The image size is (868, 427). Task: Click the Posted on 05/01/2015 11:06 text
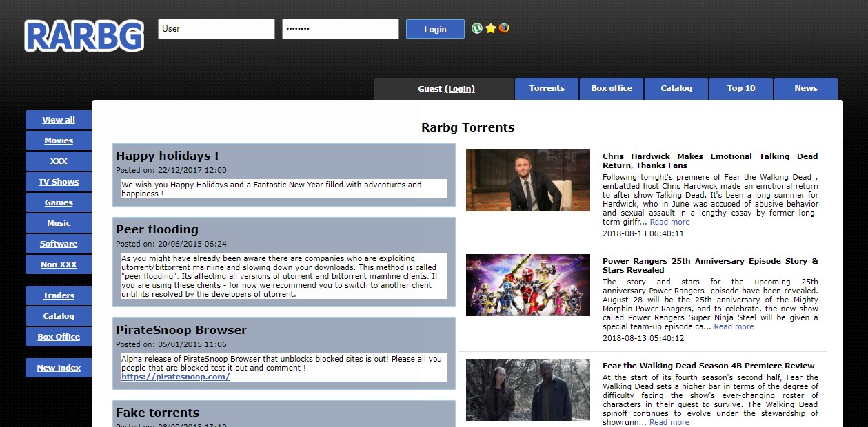tap(171, 344)
